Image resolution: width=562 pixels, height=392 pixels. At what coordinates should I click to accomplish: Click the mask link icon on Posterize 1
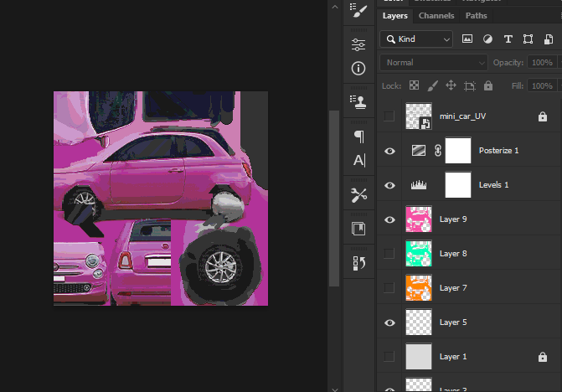click(438, 151)
